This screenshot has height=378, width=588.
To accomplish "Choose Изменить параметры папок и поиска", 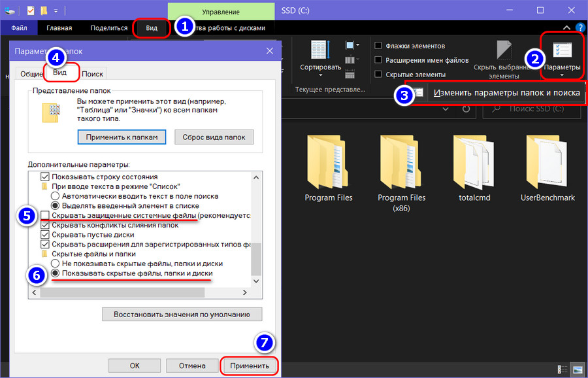I will point(506,93).
